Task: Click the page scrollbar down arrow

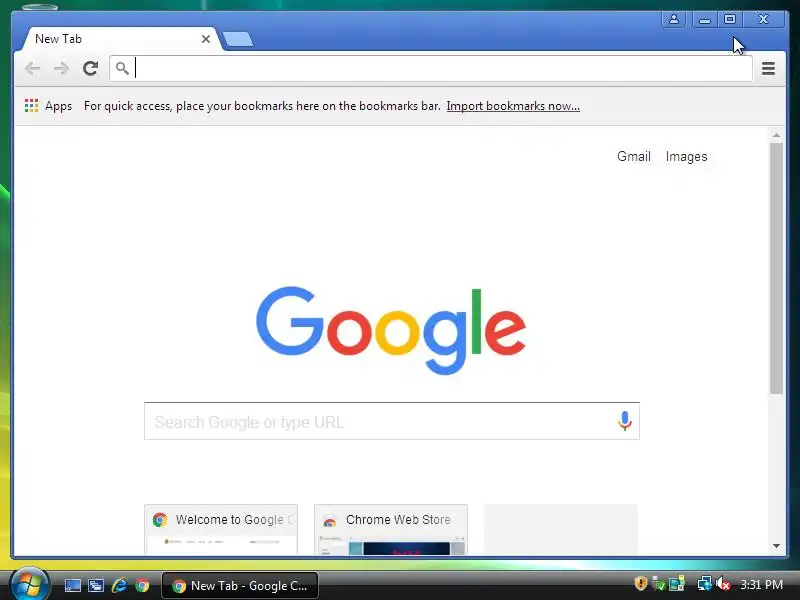Action: pos(777,546)
